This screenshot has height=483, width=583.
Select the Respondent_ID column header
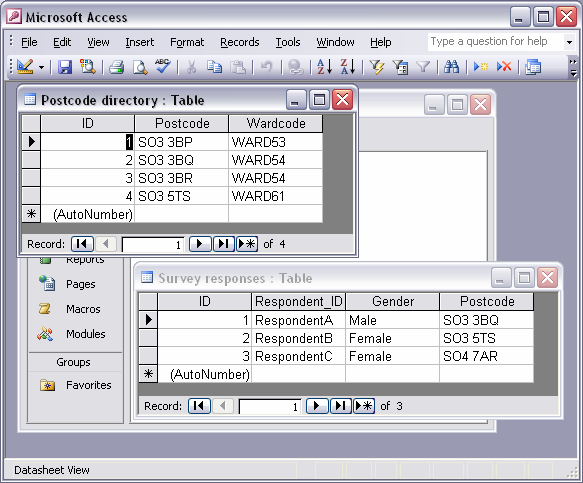pos(299,301)
